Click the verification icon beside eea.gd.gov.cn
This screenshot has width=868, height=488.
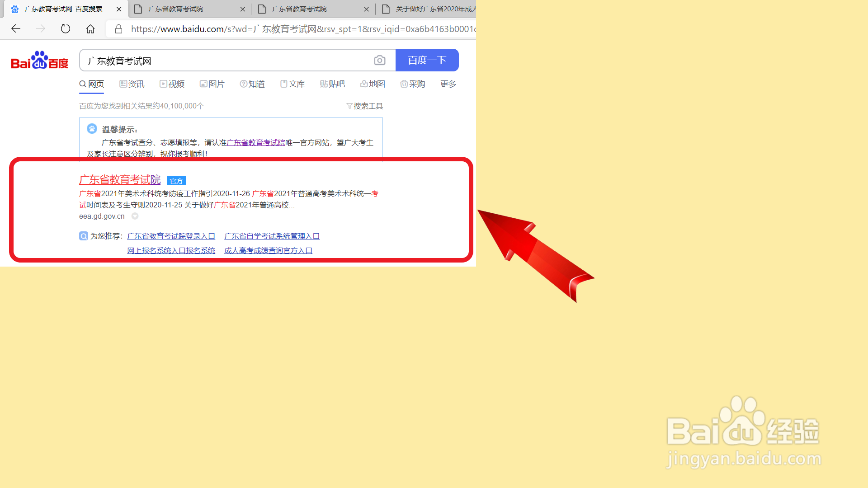pos(135,216)
